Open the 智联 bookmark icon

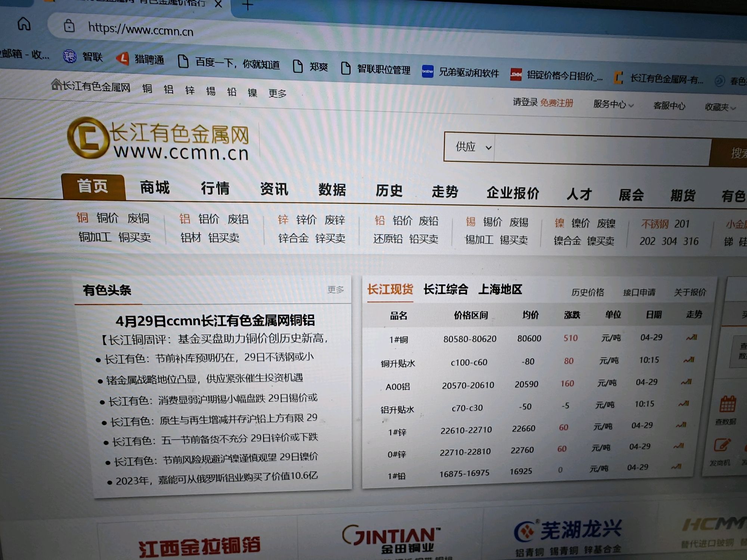point(69,56)
